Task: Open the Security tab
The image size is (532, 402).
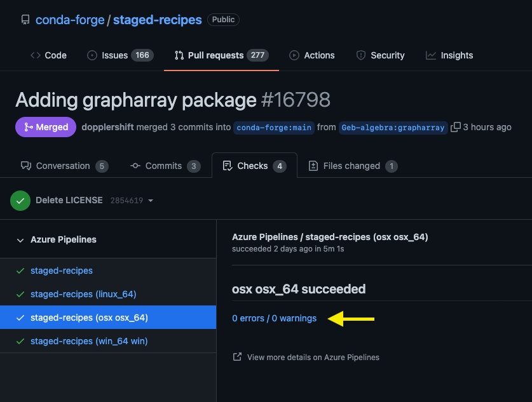Action: coord(380,55)
